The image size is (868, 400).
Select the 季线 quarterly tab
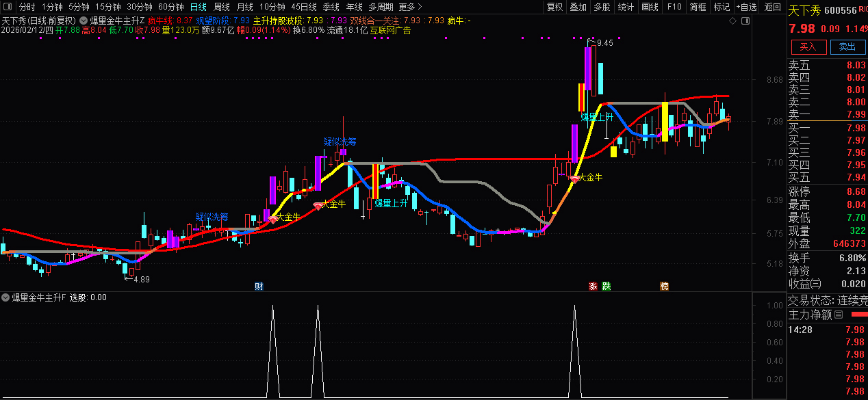pos(331,7)
